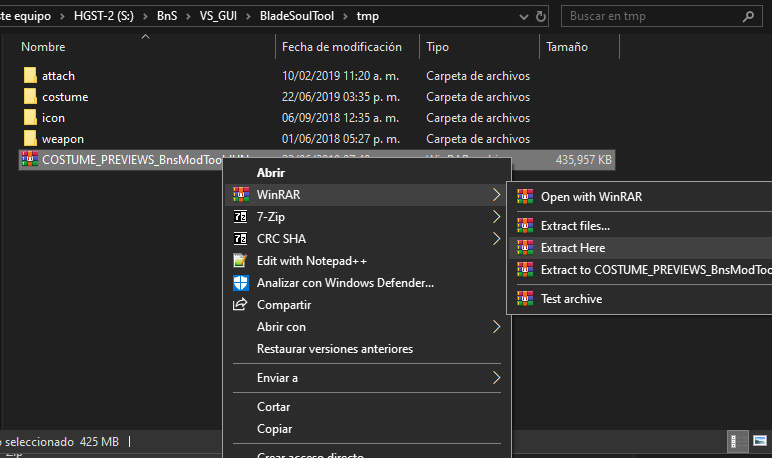Click the WinRAR icon in context menu

[x=241, y=195]
